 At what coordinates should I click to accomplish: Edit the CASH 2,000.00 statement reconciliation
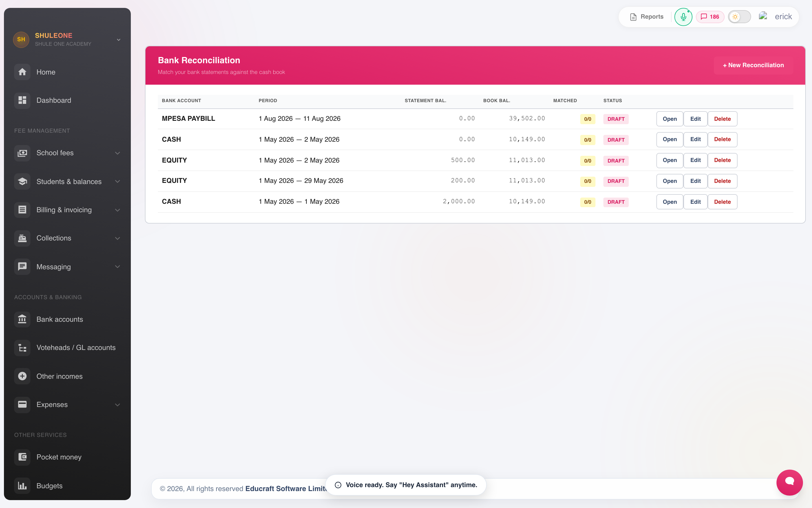(x=695, y=202)
